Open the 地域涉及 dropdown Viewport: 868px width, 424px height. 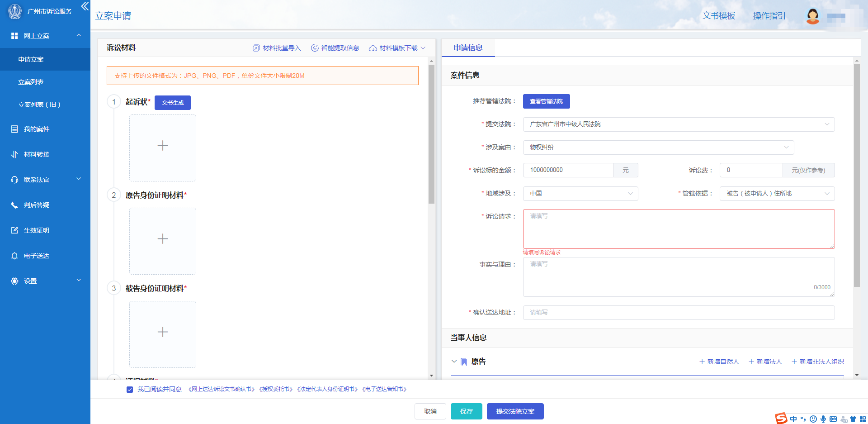pyautogui.click(x=580, y=194)
